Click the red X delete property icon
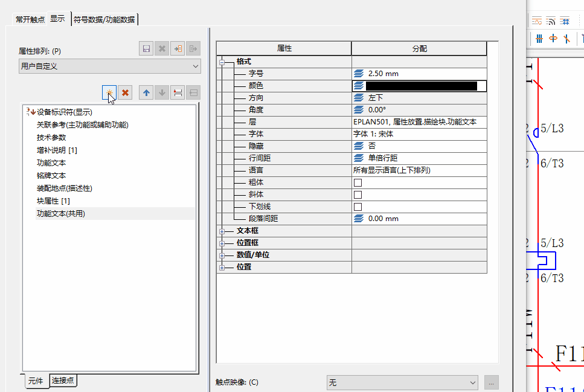 pos(125,92)
